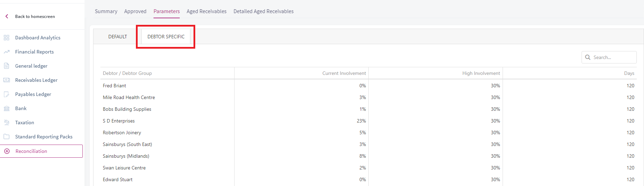Click into the Search input field
Image resolution: width=644 pixels, height=186 pixels.
[609, 57]
